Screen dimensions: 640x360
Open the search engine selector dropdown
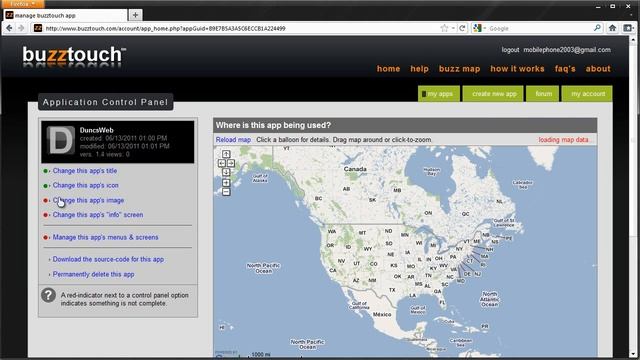tap(479, 28)
